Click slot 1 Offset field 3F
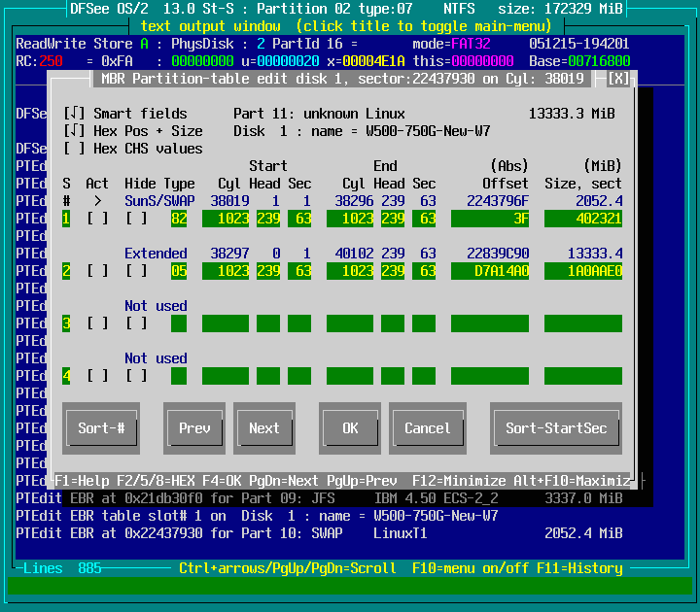This screenshot has width=700, height=612. click(x=490, y=219)
